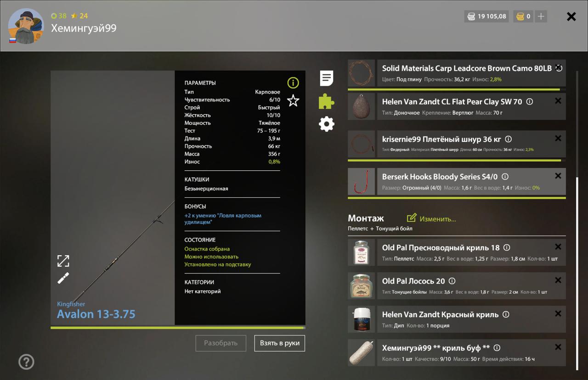Viewport: 588px width, 380px height.
Task: Remove the Хемингуэй99 криль буф groundbait
Action: click(558, 347)
